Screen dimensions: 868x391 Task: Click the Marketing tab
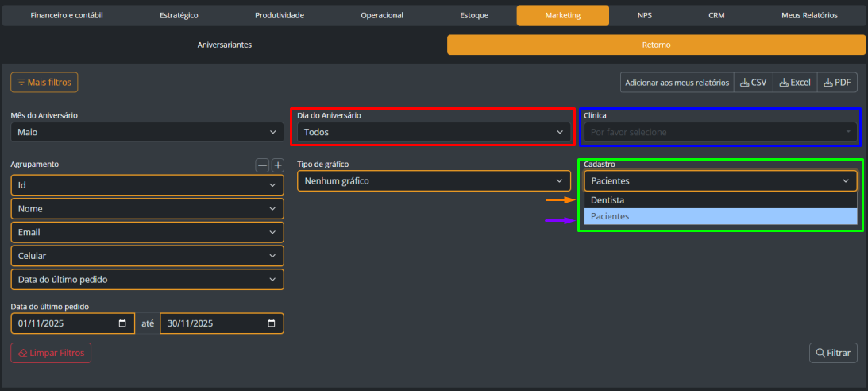pos(563,16)
